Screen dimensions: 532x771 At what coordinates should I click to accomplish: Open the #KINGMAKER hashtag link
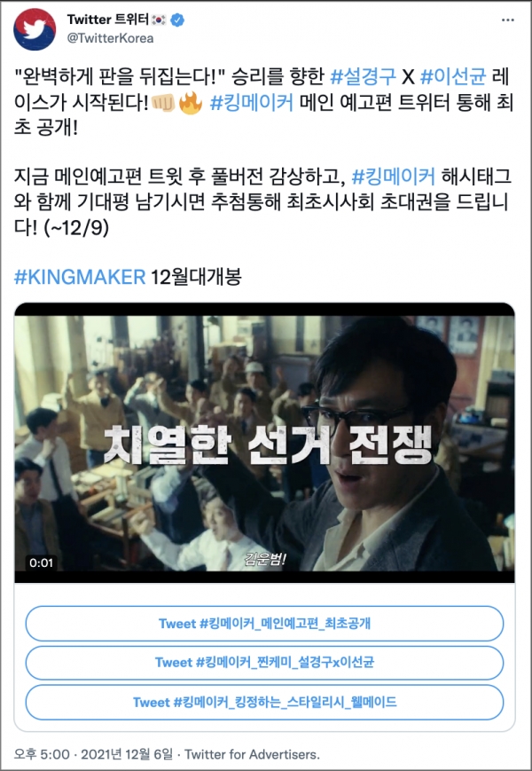[80, 277]
